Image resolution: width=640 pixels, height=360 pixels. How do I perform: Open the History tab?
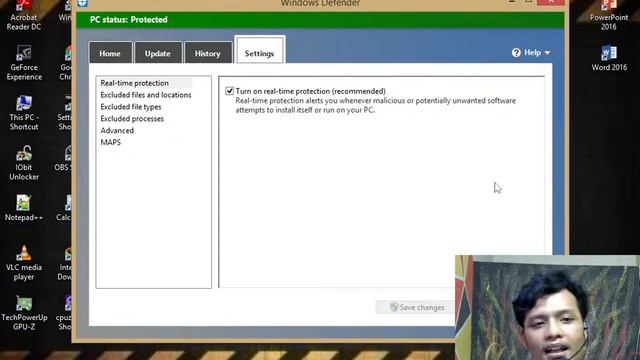click(x=208, y=53)
